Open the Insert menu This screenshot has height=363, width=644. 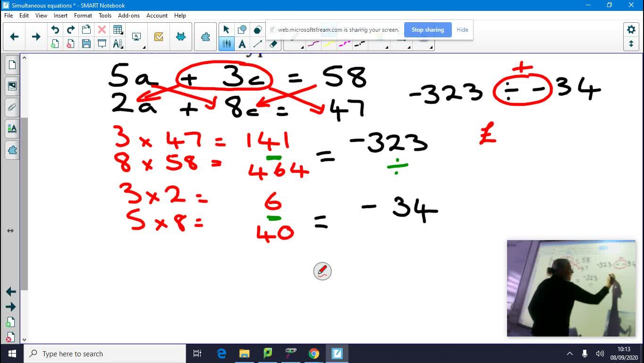click(60, 15)
